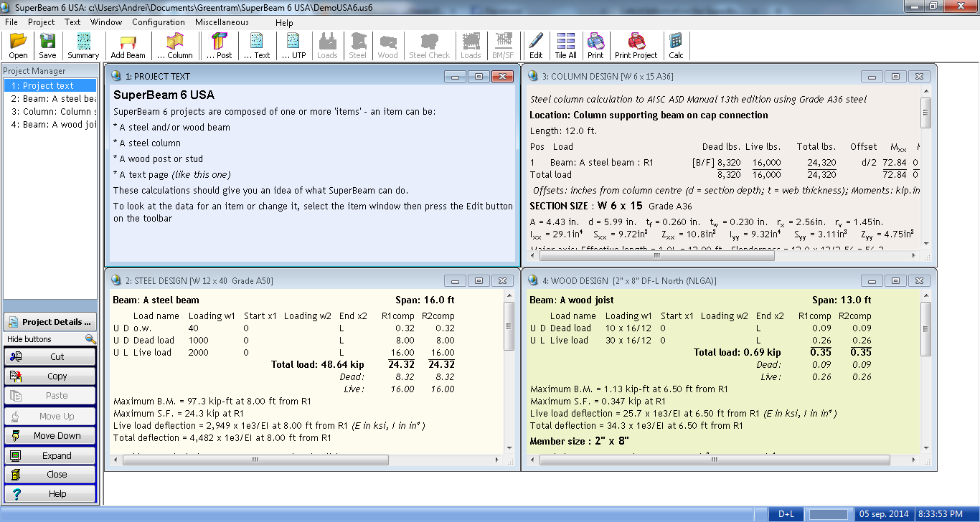Screen dimensions: 980x522
Task: Minimize the Wood Design window
Action: point(872,280)
